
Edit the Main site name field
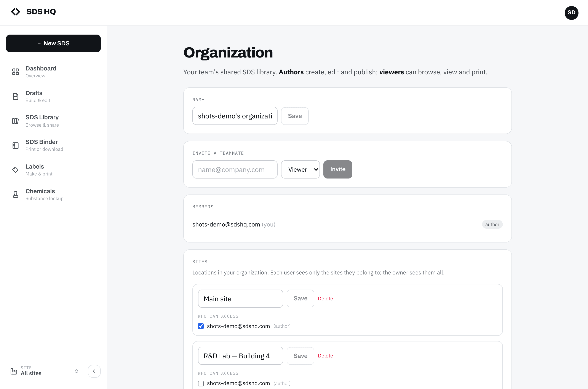(240, 299)
